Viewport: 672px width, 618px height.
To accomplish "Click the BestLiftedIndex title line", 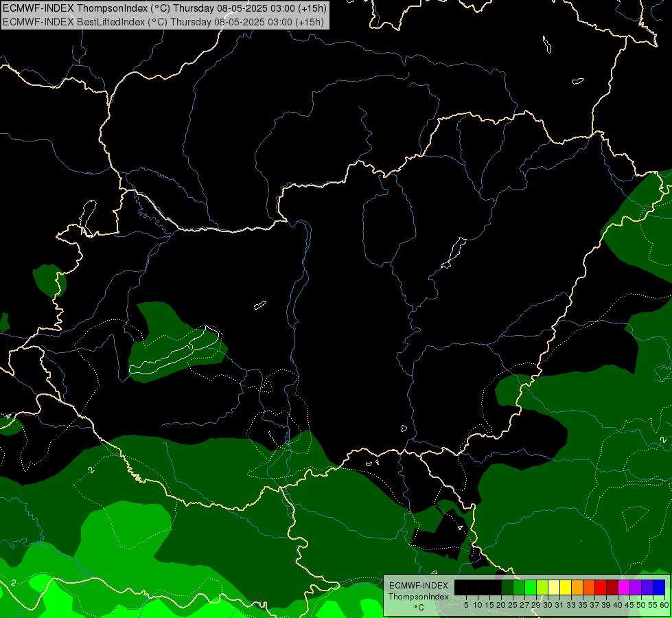I will coord(163,22).
